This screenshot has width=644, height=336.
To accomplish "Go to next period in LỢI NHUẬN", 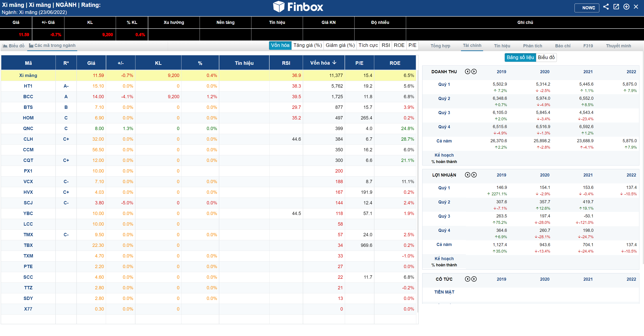I will 474,175.
